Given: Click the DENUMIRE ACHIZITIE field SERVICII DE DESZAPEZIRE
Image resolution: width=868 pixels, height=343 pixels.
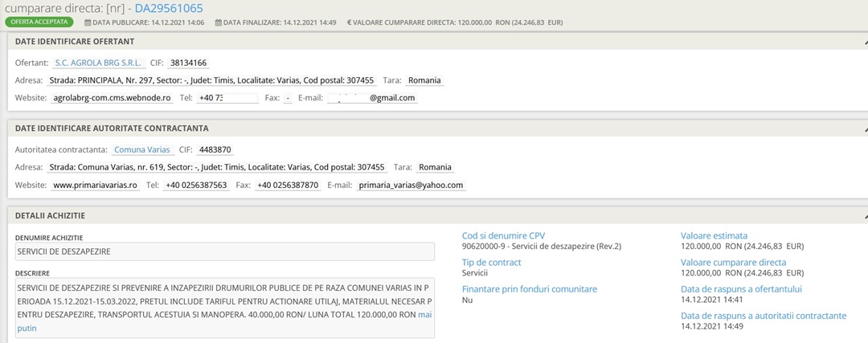Looking at the screenshot, I should pyautogui.click(x=225, y=251).
